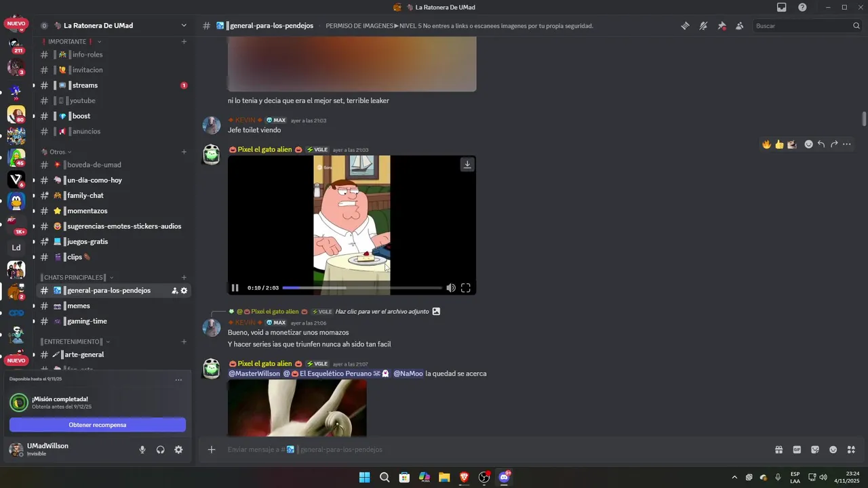Open the memes channel
The image size is (868, 488).
(x=113, y=306)
